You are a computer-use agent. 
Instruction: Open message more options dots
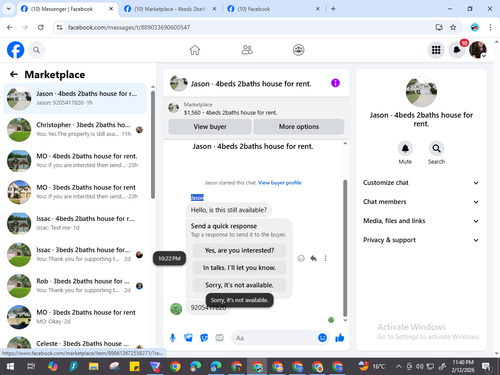coord(325,258)
